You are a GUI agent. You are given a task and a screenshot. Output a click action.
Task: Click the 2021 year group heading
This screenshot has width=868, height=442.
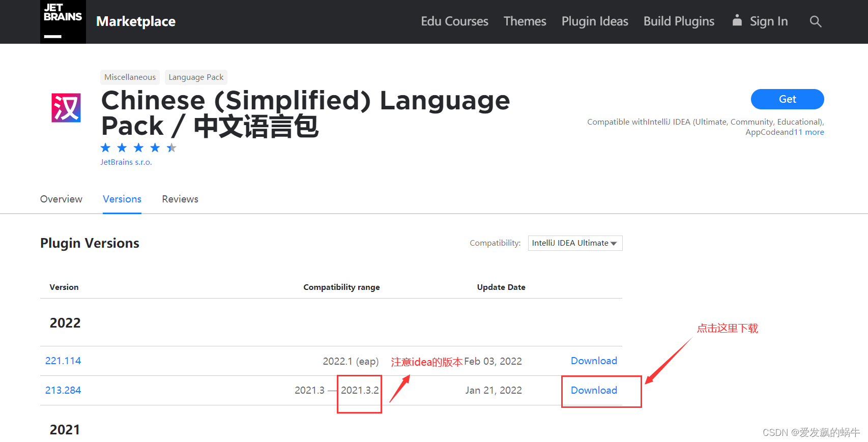65,430
